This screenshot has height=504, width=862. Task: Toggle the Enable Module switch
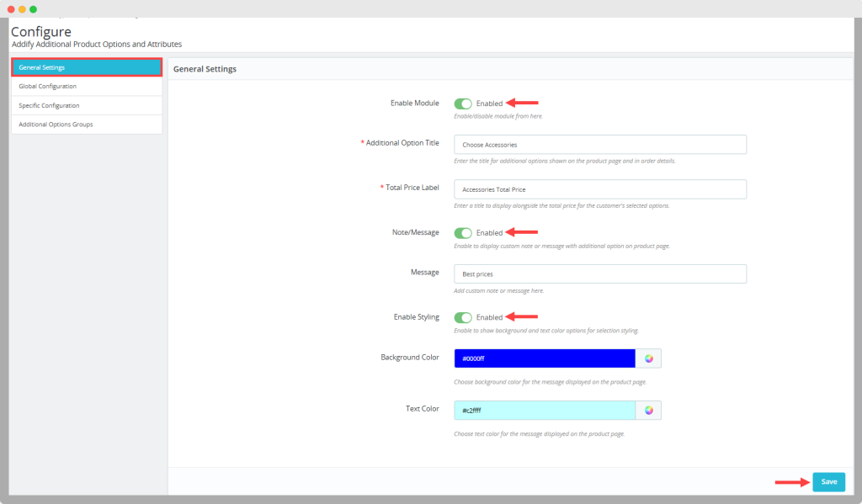(463, 103)
